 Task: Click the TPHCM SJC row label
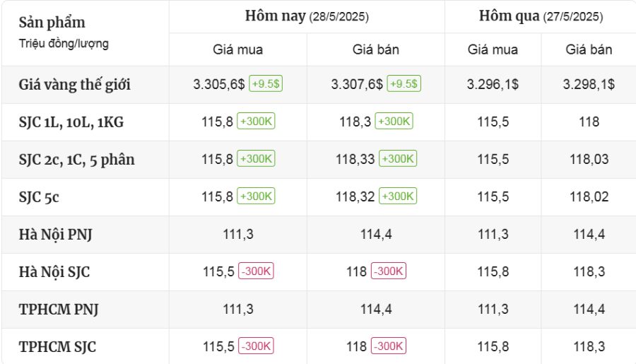(57, 347)
